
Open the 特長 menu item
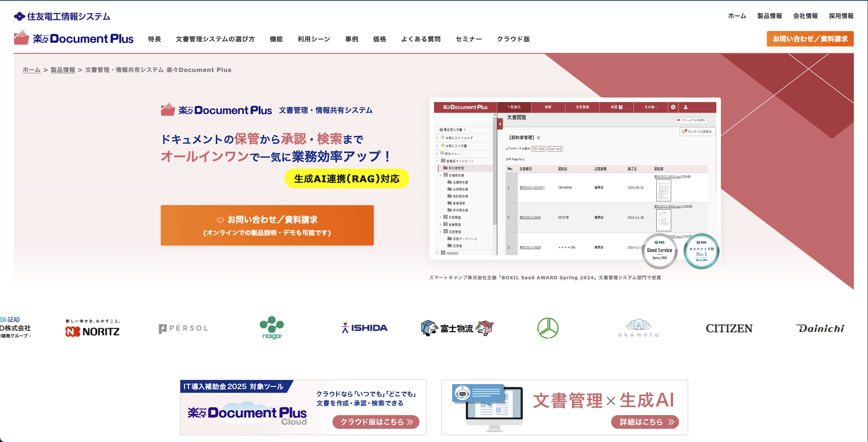pyautogui.click(x=154, y=39)
